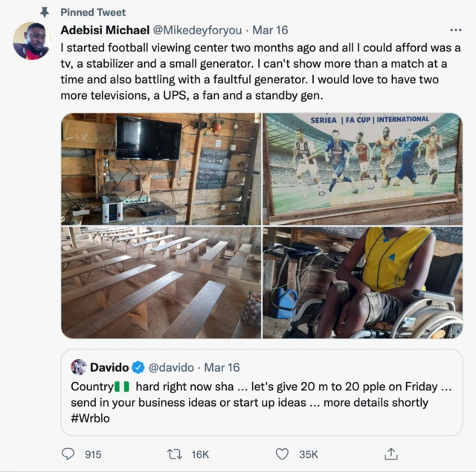Viewport: 476px width, 472px height.
Task: Open the Adebisi Michael display name link
Action: 105,30
